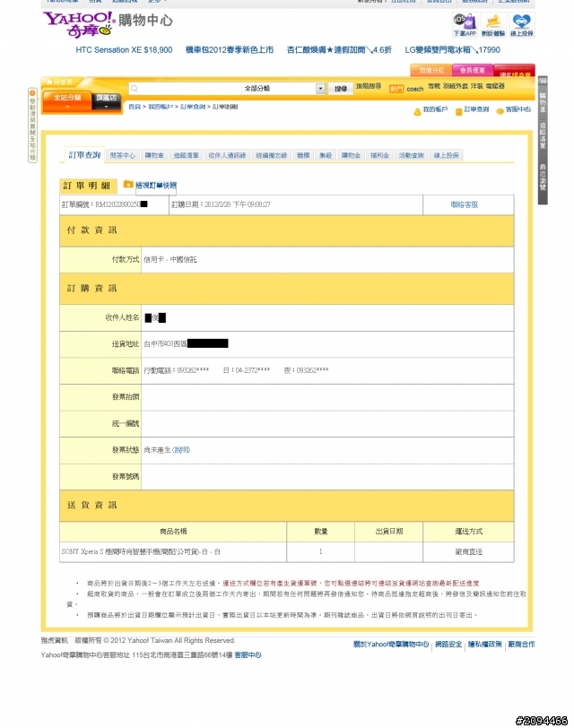Open the 追蹤清單 side panel tab

(543, 135)
